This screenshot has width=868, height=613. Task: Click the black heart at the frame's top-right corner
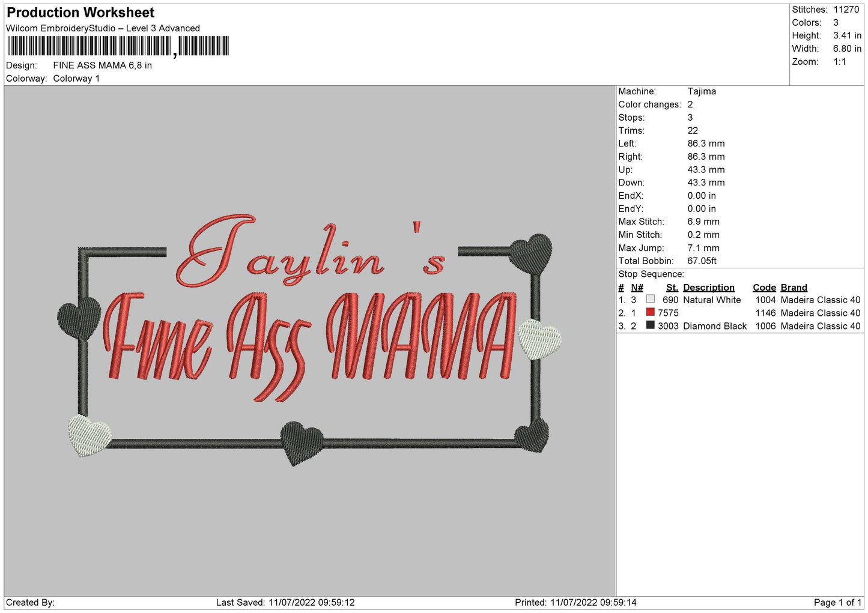pos(531,253)
